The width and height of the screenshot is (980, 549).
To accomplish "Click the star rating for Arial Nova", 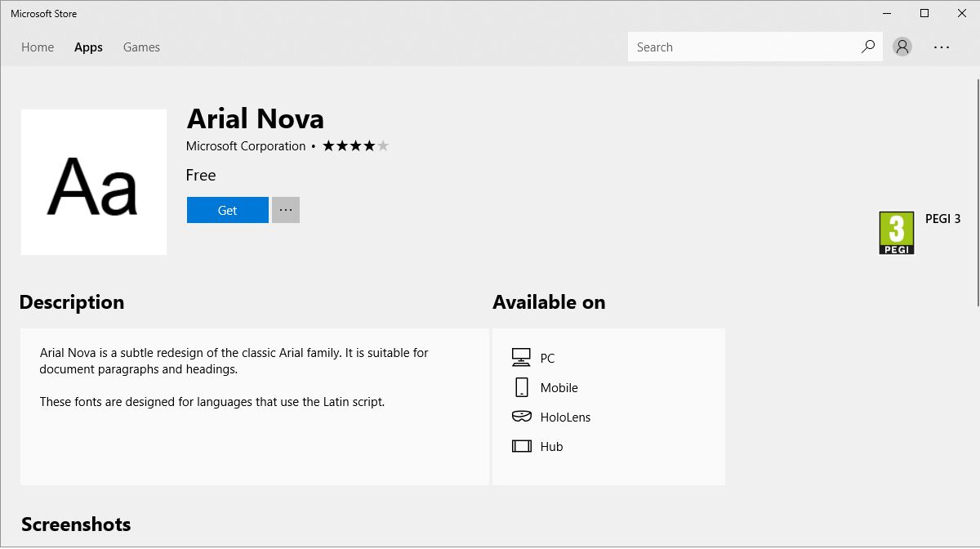I will coord(356,146).
